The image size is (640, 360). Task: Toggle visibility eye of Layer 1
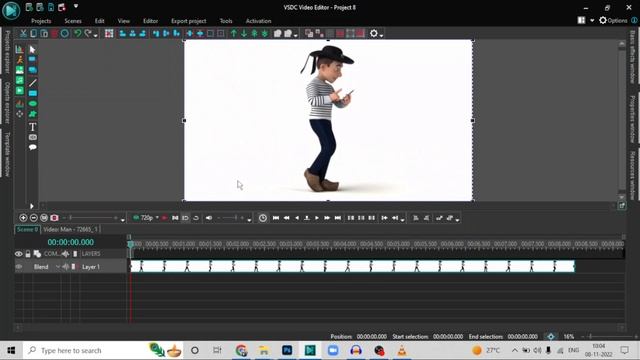(x=19, y=267)
